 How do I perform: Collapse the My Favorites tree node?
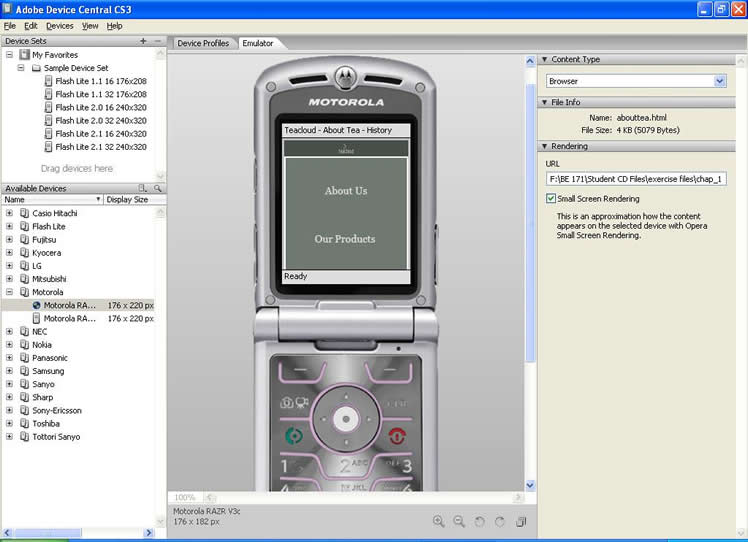point(10,55)
